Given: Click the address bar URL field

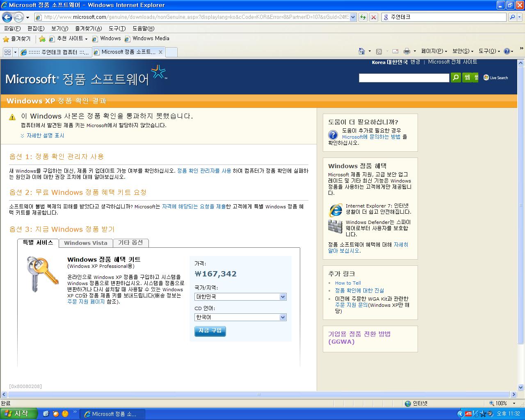Looking at the screenshot, I should (x=196, y=17).
